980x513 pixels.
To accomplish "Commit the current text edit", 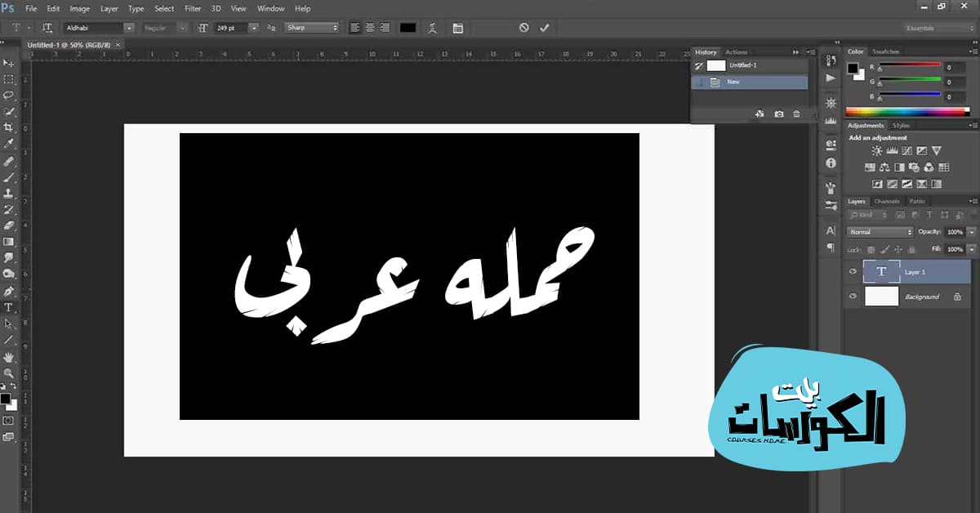I will (545, 27).
